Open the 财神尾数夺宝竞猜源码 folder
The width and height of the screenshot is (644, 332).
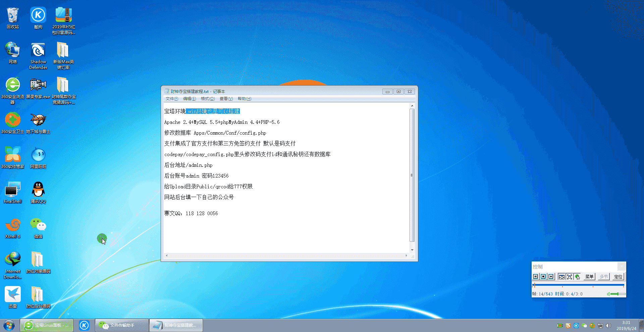point(63,90)
